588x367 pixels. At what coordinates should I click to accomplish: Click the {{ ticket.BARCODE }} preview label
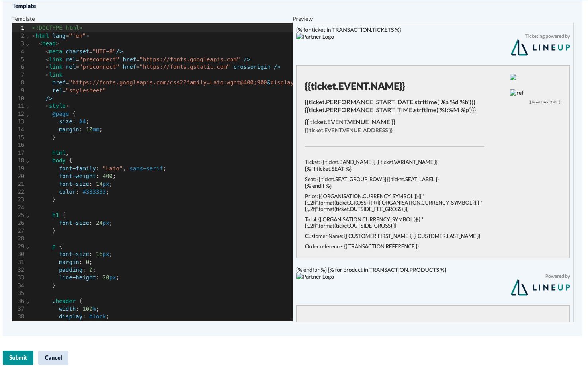click(x=545, y=102)
